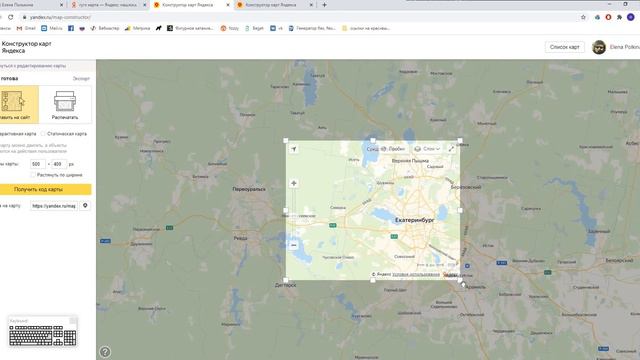The height and width of the screenshot is (360, 640).
Task: Close the active 'Конструктор карт Яндекса' tab
Action: pyautogui.click(x=228, y=5)
